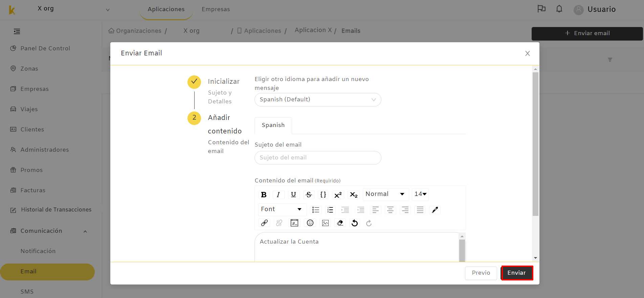The image size is (644, 298).
Task: Toggle underline formatting
Action: 293,195
